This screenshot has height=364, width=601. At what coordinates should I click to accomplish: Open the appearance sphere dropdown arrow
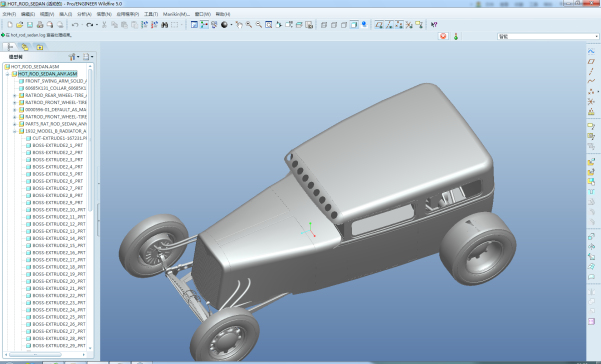[x=231, y=25]
